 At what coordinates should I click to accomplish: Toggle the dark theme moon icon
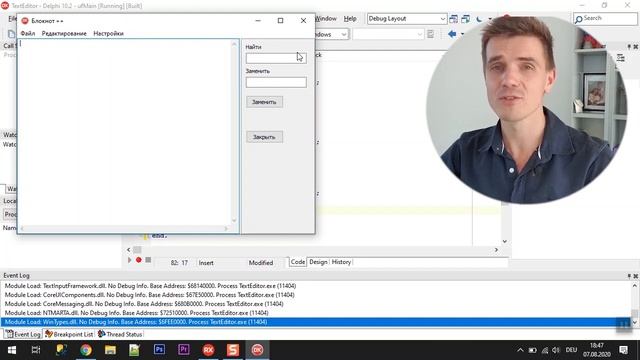pyautogui.click(x=480, y=19)
